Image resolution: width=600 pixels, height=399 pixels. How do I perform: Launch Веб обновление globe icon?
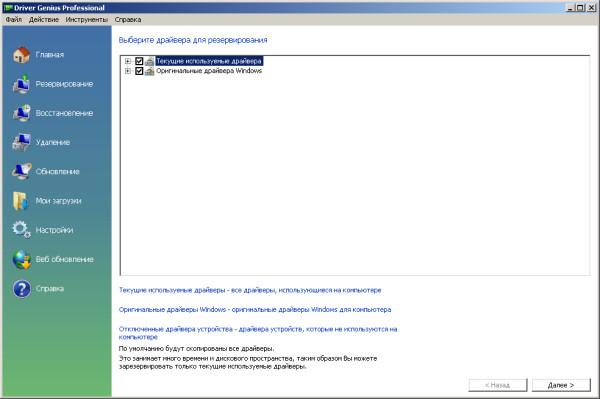click(21, 259)
